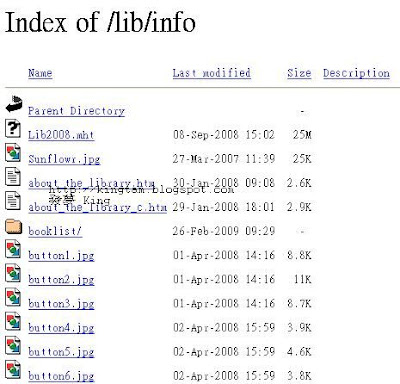Open the Parent Directory link
The width and height of the screenshot is (400, 384).
pos(76,111)
